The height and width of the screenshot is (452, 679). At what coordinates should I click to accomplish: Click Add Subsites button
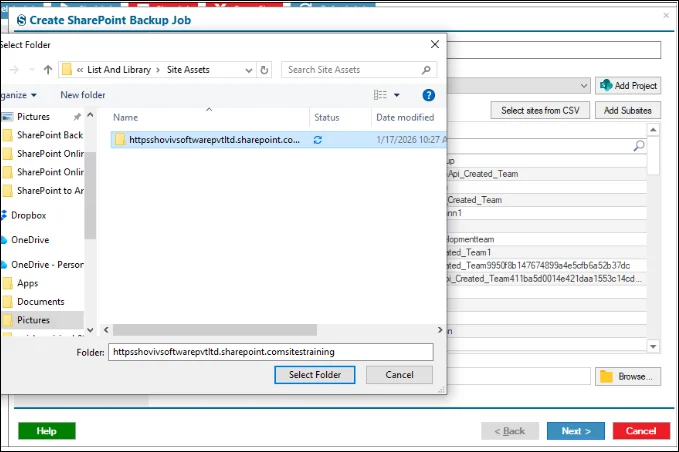[628, 110]
